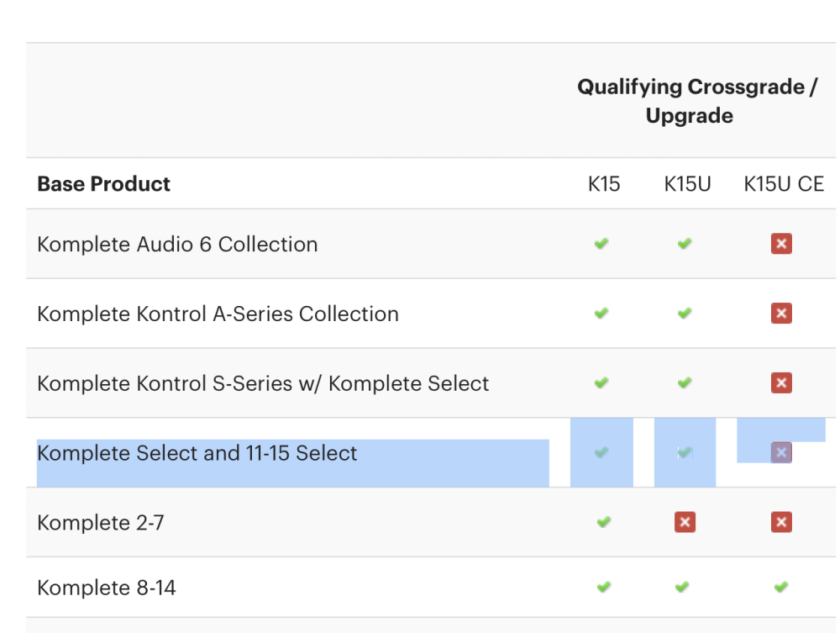
Task: Click K15U CE red X for Audio 6 Collection
Action: [781, 244]
